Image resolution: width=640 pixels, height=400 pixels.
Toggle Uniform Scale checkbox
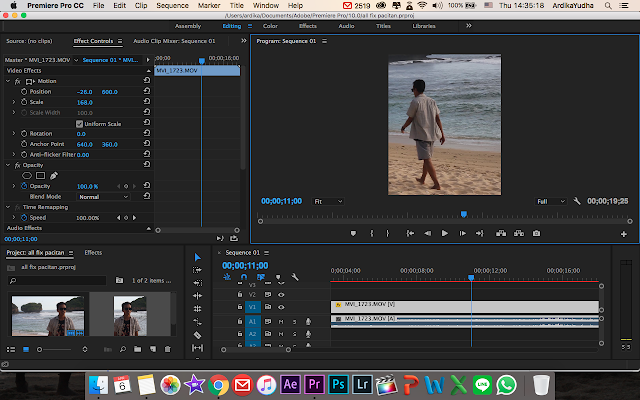(79, 124)
